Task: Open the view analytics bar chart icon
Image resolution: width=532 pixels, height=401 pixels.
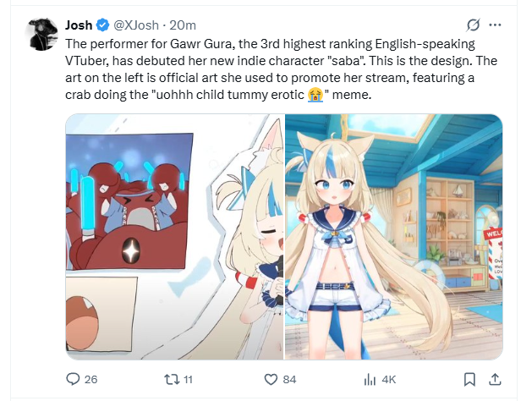Action: (370, 379)
